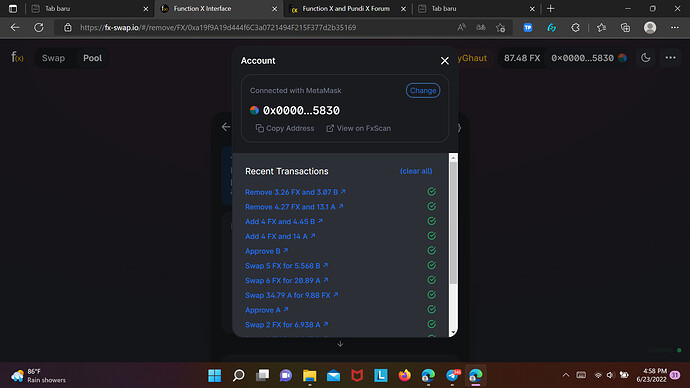Click the Change wallet button
Viewport: 690px width, 388px height.
[422, 91]
